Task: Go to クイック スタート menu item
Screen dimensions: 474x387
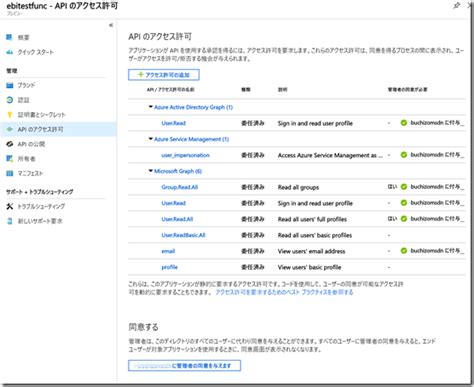Action: [36, 52]
